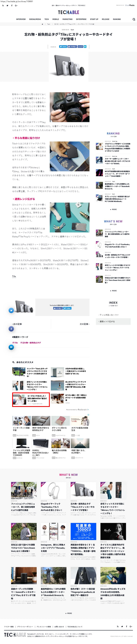Image resolution: width=137 pixels, height=644 pixels.
Task: Click the Hatena B! button under title
Action: pyautogui.click(x=85, y=47)
